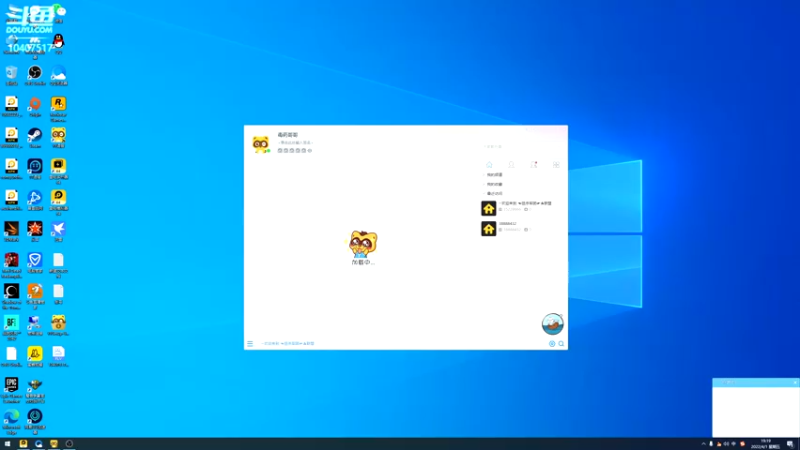Launch Rockstar Games Launcher shortcut
Screen dimensions: 800x450
[x=58, y=108]
